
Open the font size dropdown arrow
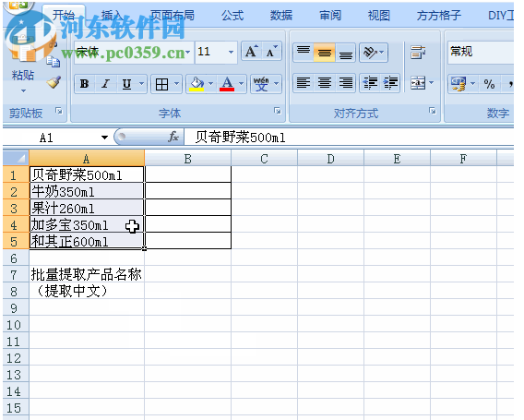click(231, 53)
